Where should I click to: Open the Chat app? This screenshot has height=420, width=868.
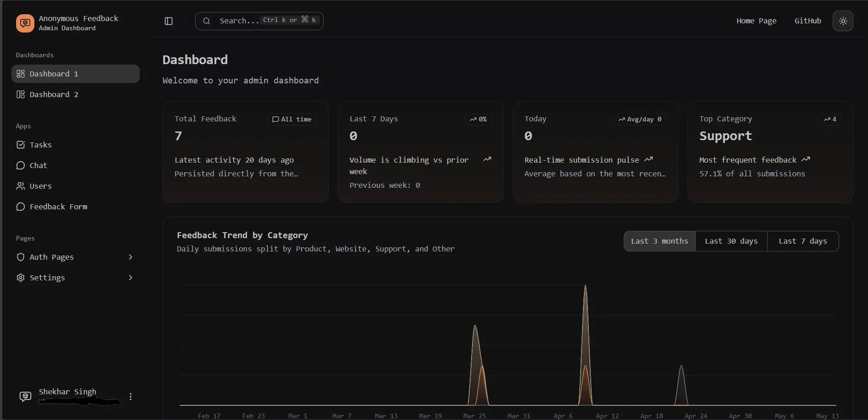click(x=76, y=165)
